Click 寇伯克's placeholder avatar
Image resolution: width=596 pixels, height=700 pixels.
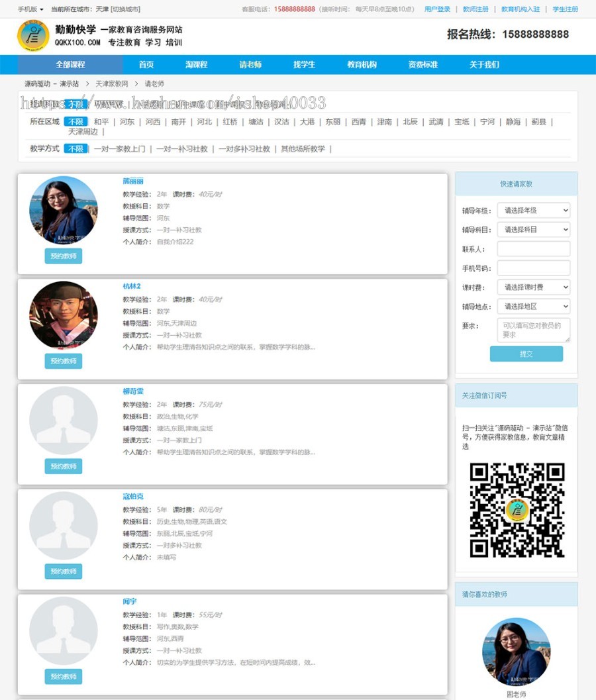pos(64,525)
